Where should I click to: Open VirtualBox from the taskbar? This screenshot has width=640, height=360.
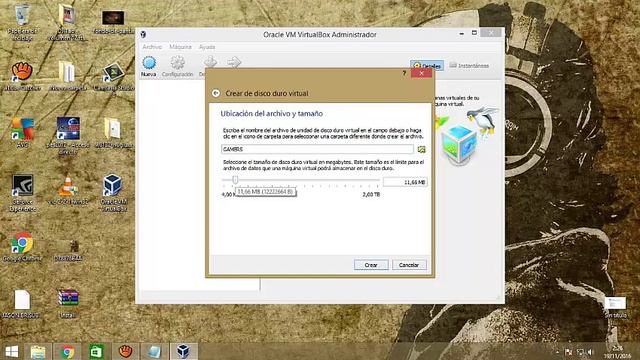point(183,351)
